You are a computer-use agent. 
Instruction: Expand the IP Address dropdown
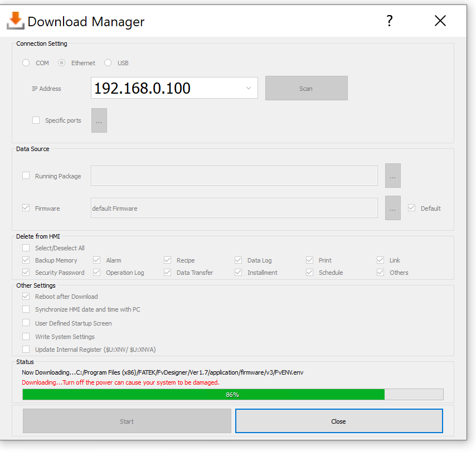pos(248,88)
